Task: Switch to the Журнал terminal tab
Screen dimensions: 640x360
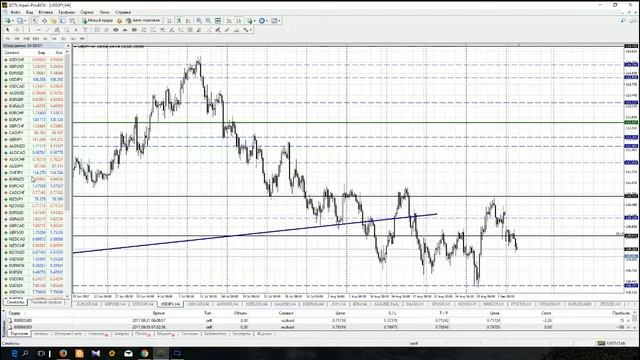Action: 264,334
